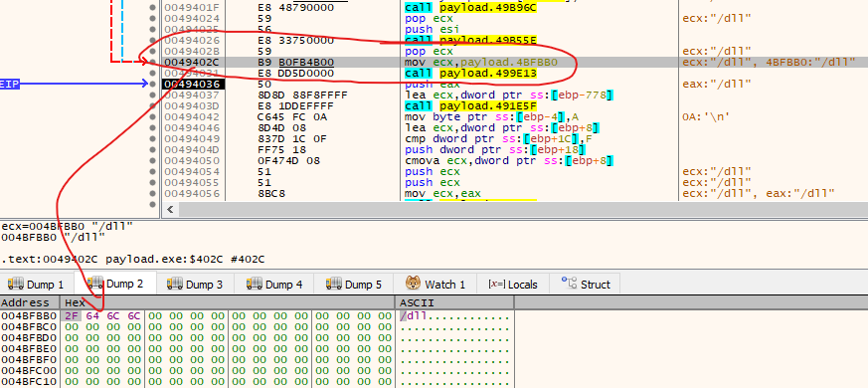The image size is (868, 388).
Task: Click info line ecx=004BFBB0 "/dll"
Action: pos(67,226)
